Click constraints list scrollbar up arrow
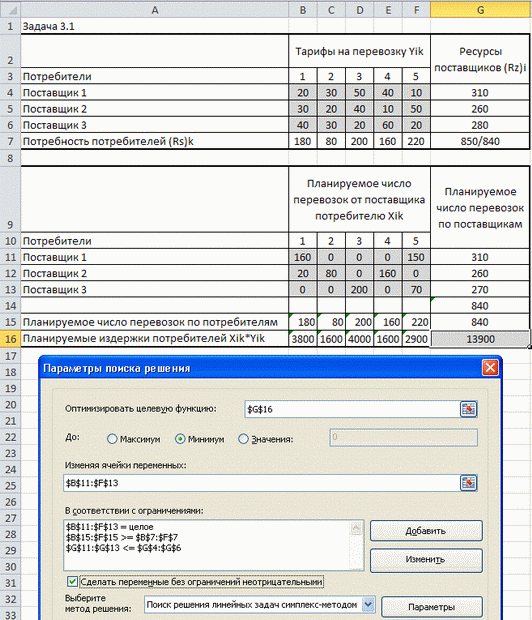 coord(356,528)
